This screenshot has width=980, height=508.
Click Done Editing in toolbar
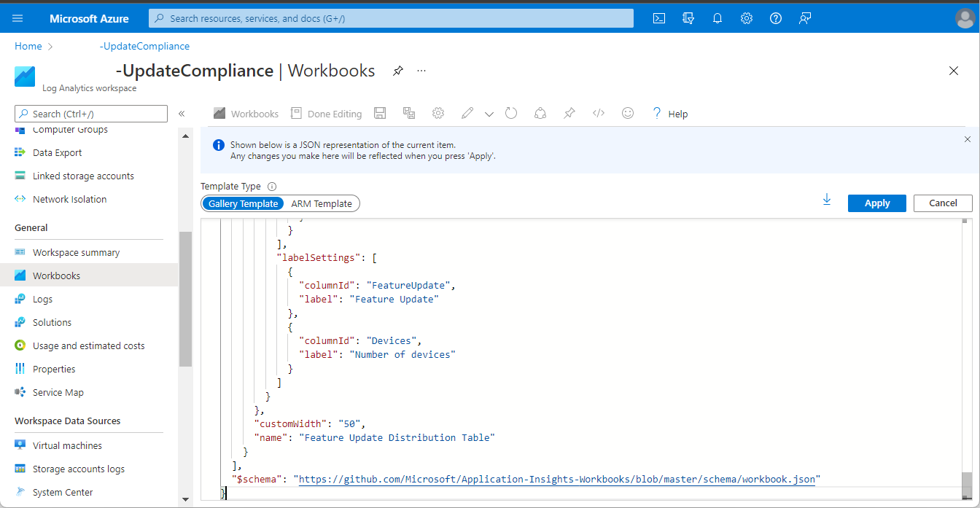[326, 114]
